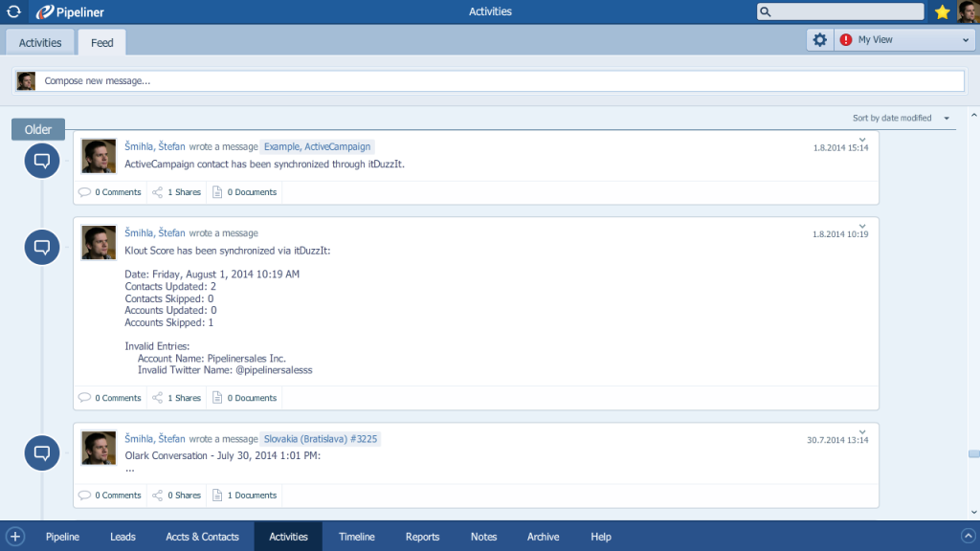Click feed scrollbar up arrow

(x=973, y=115)
